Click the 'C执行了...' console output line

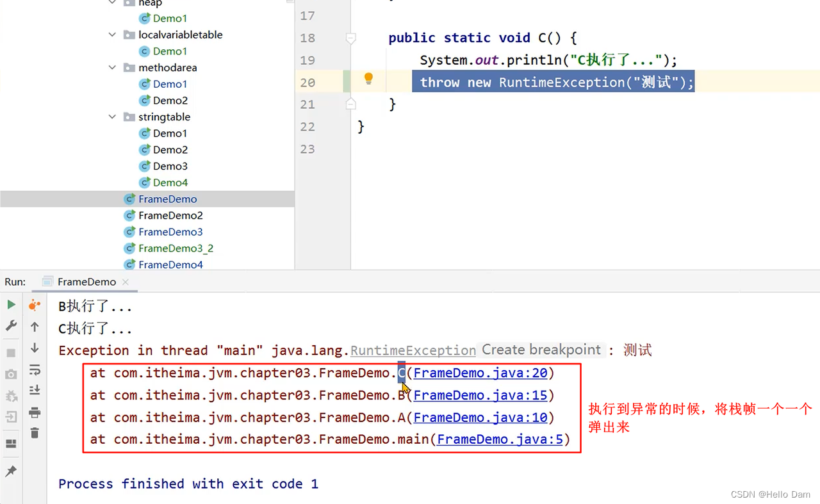pyautogui.click(x=95, y=329)
